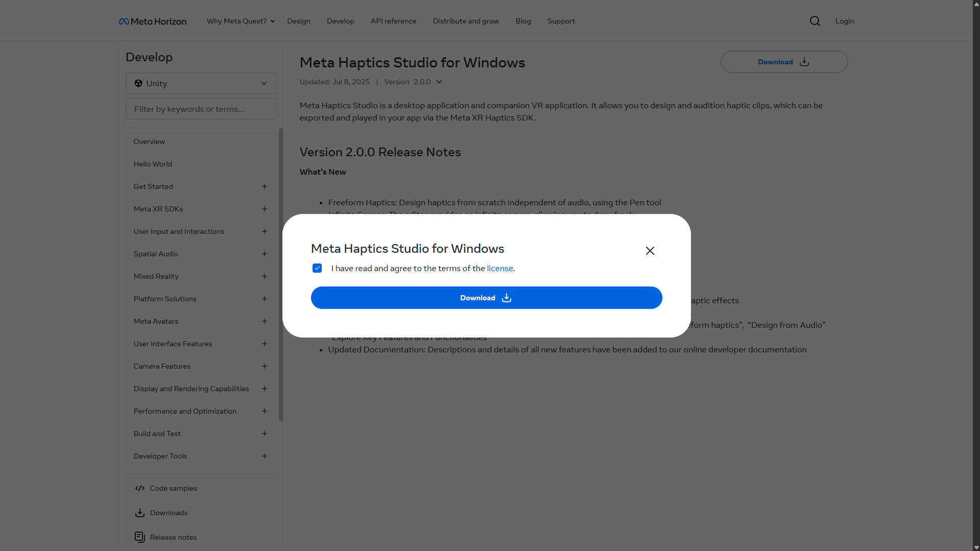980x551 pixels.
Task: Expand the Get Started section
Action: (265, 186)
